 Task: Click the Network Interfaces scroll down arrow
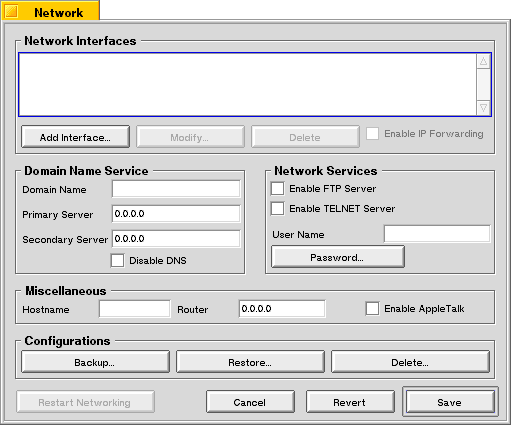pos(483,108)
